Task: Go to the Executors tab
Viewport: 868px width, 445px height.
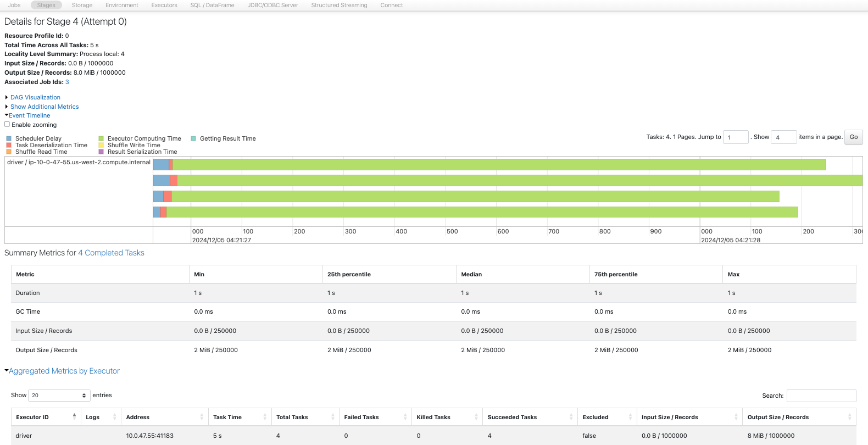Action: pyautogui.click(x=164, y=5)
